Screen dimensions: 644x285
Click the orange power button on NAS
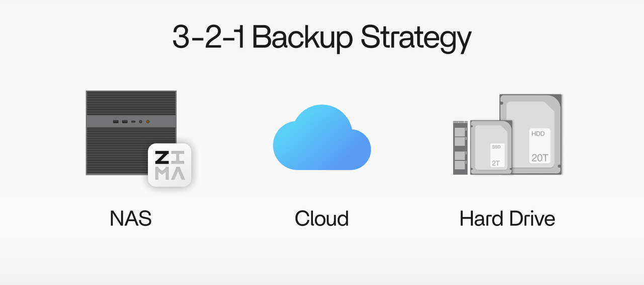pos(148,121)
